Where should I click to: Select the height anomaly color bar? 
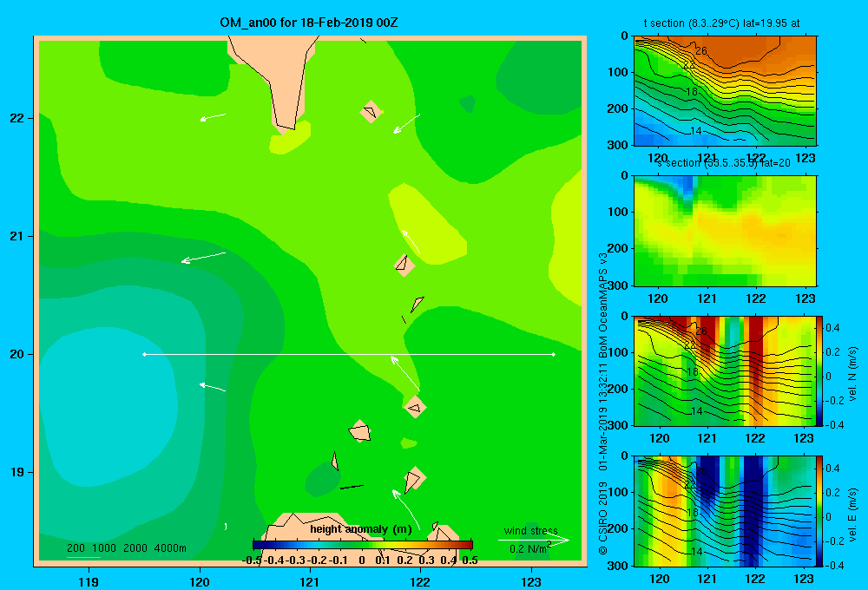[x=363, y=545]
